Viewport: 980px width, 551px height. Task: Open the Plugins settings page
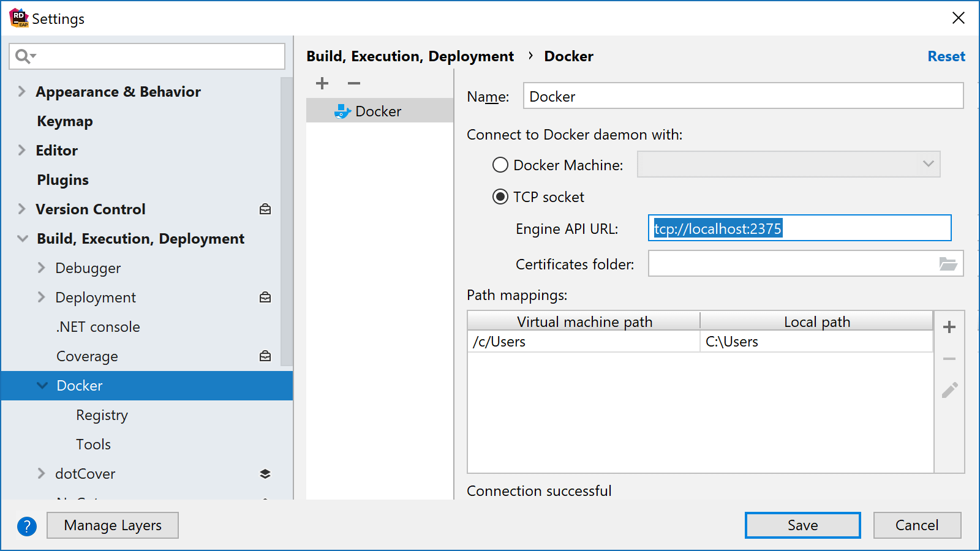tap(63, 180)
